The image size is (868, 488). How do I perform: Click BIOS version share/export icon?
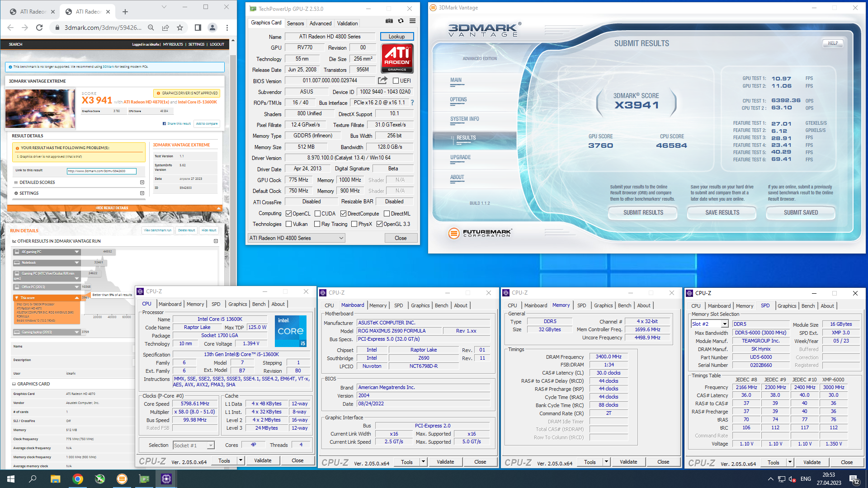tap(382, 80)
